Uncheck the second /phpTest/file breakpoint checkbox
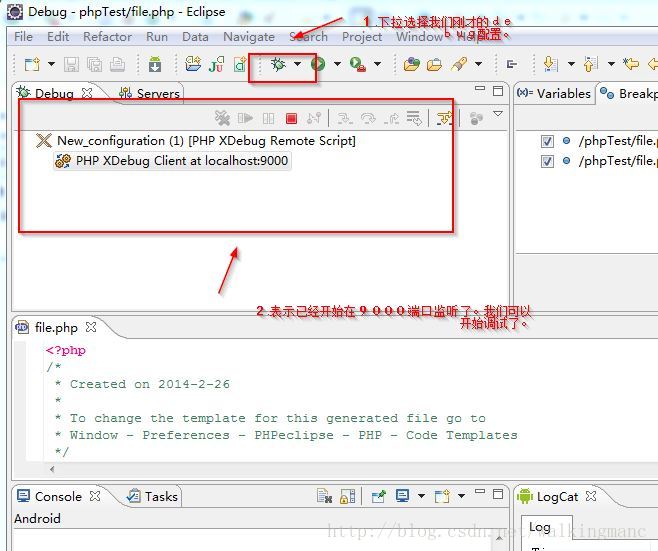658x551 pixels. 547,161
